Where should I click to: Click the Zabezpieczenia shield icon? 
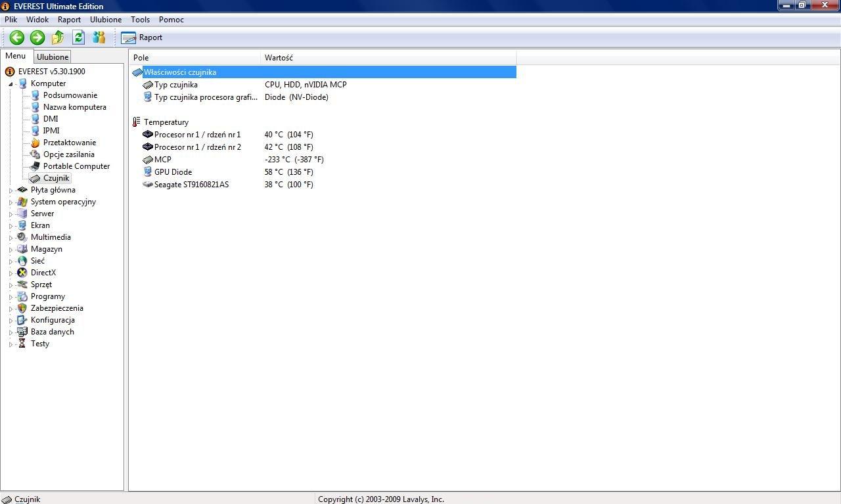(22, 308)
